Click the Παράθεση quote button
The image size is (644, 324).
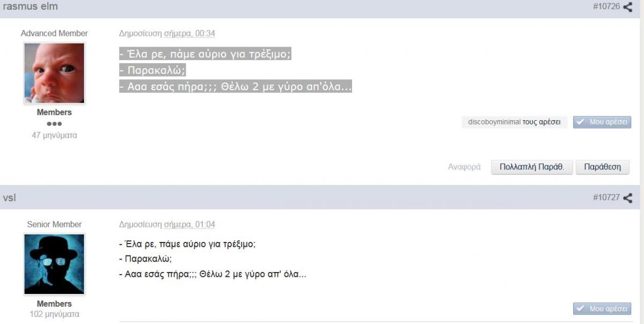coord(603,167)
